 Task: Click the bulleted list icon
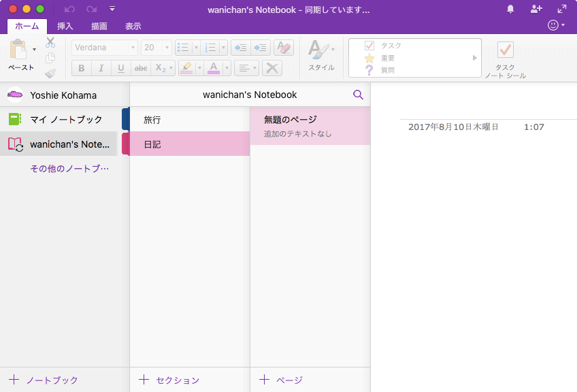pyautogui.click(x=183, y=48)
